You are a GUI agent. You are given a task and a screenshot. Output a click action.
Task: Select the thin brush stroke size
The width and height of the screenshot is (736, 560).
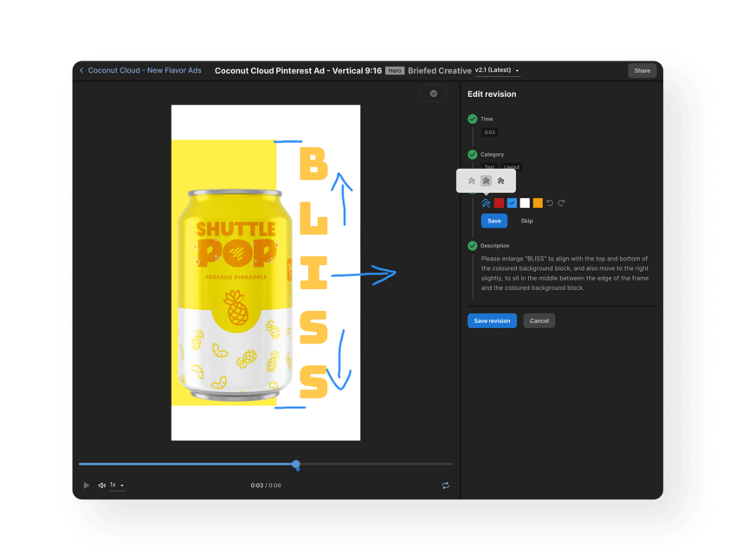pos(471,181)
